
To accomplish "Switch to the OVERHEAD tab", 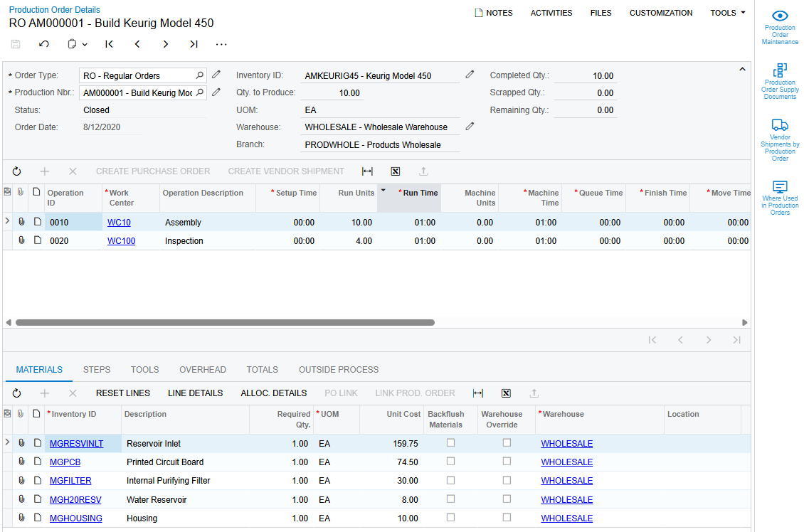I will click(x=203, y=370).
